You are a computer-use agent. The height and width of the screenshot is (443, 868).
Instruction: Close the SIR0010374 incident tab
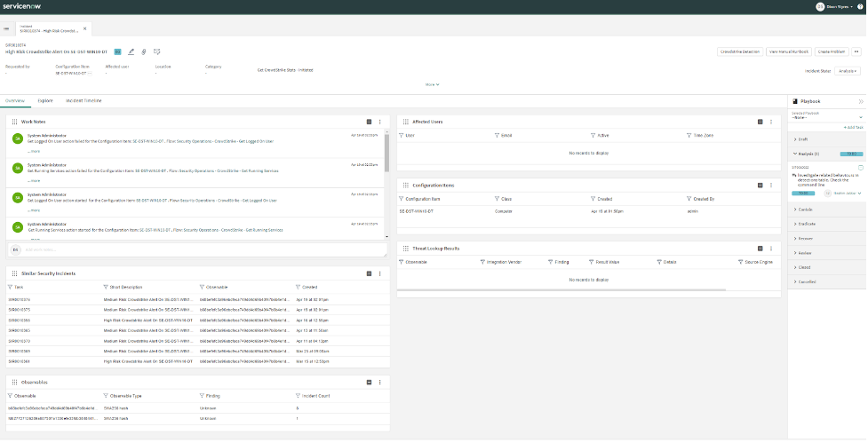pyautogui.click(x=84, y=28)
